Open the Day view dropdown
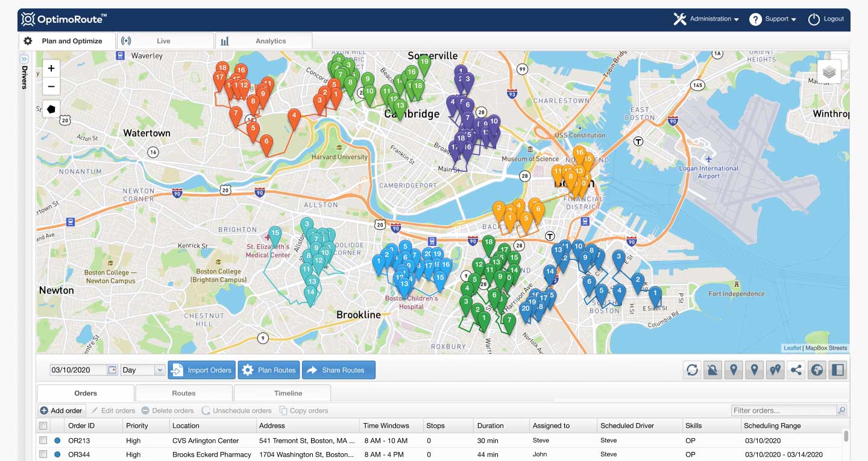Image resolution: width=868 pixels, height=461 pixels. pyautogui.click(x=142, y=369)
